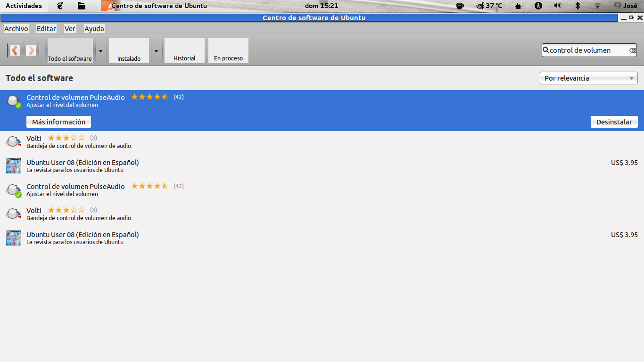644x362 pixels.
Task: Click the Desinstalar button
Action: [614, 122]
